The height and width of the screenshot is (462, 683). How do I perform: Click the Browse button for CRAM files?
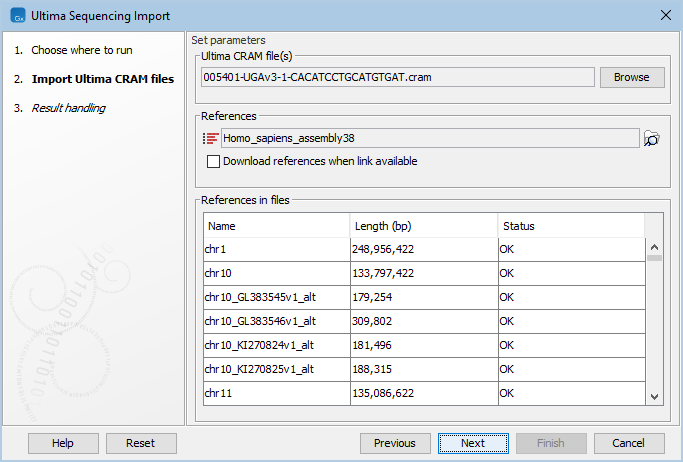(x=631, y=77)
